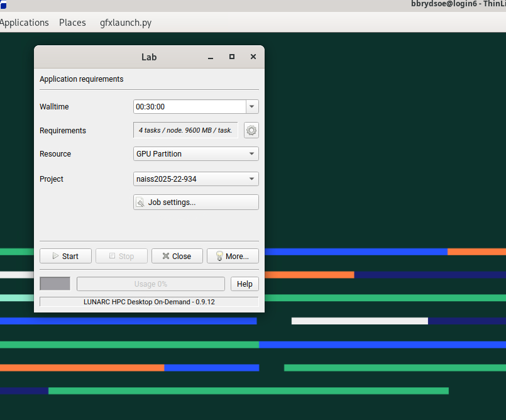Minimize the Lab window

(211, 57)
